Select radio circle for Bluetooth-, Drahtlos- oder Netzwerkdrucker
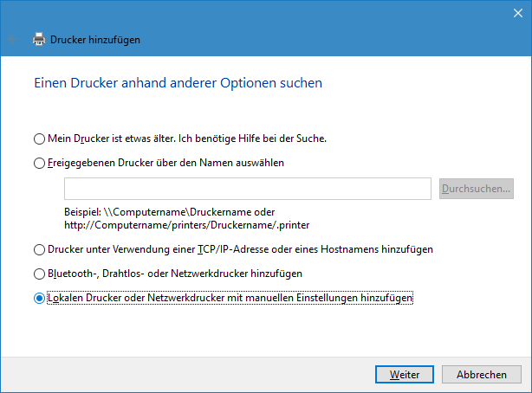The height and width of the screenshot is (393, 532). point(39,274)
